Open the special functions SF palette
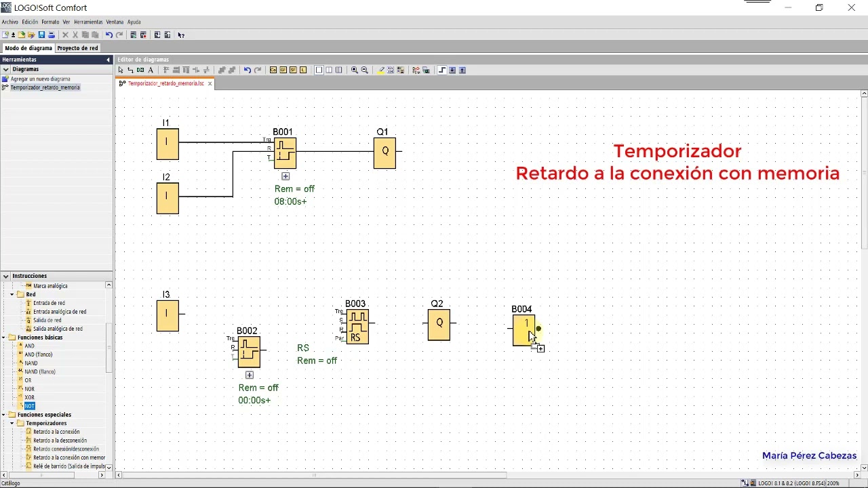This screenshot has height=488, width=868. pos(293,70)
